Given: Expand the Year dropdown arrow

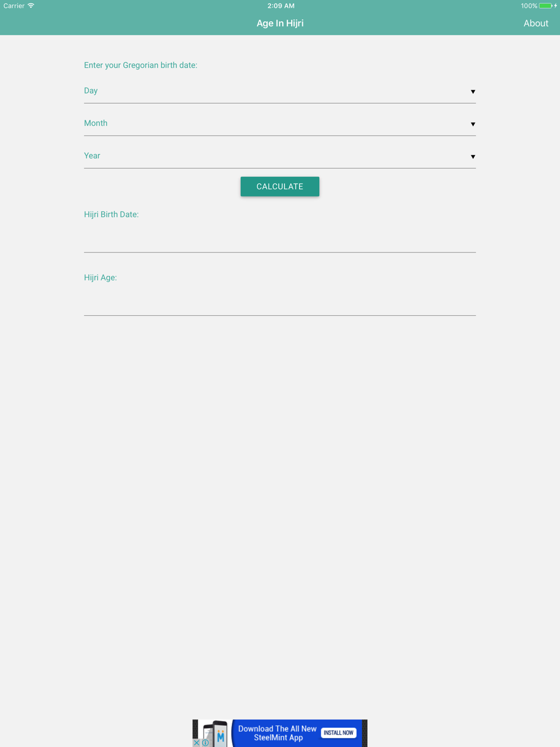Looking at the screenshot, I should tap(473, 156).
